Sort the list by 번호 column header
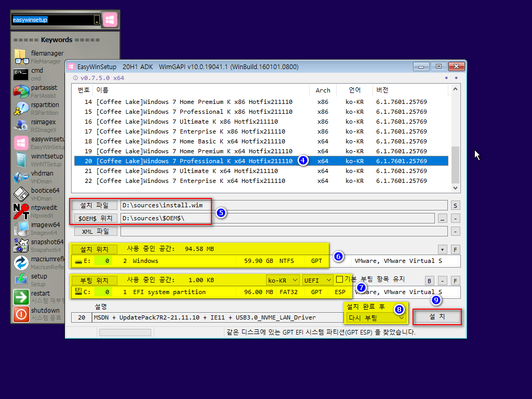 tap(84, 90)
